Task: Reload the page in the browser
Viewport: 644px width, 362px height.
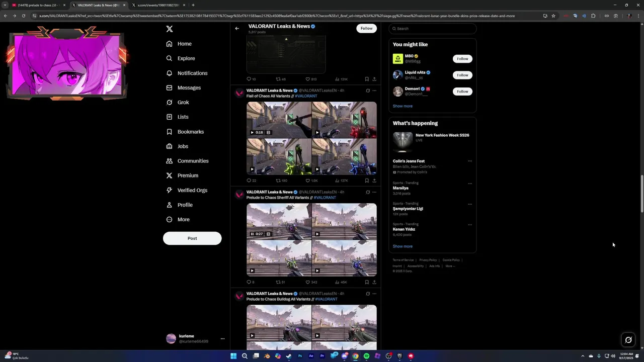Action: click(23, 16)
